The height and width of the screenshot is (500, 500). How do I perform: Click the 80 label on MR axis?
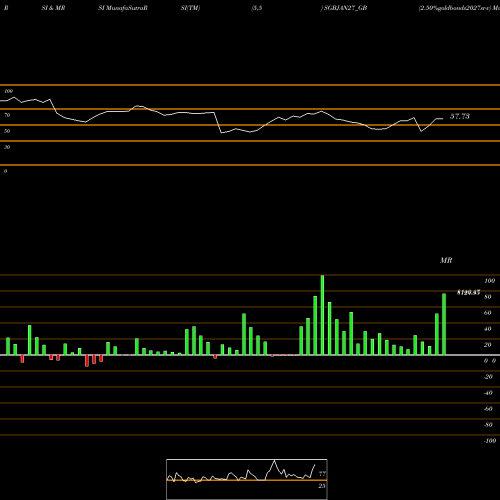[x=488, y=297]
